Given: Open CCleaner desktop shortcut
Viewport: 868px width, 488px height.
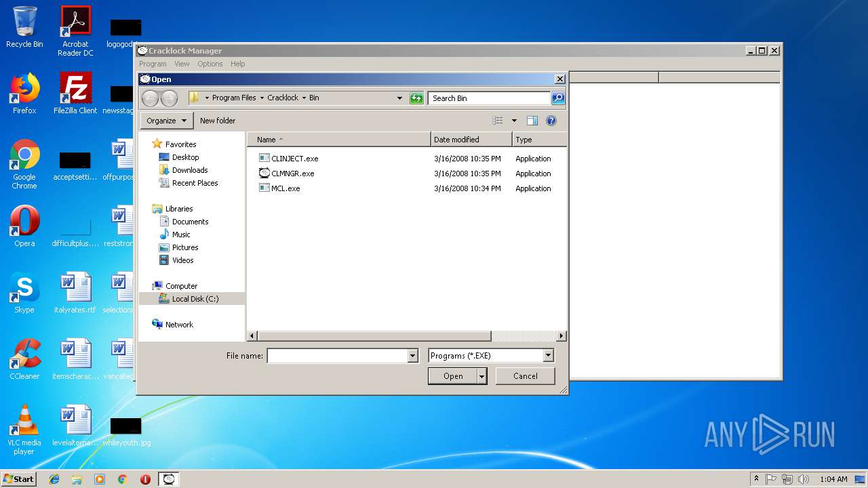Looking at the screenshot, I should (24, 359).
